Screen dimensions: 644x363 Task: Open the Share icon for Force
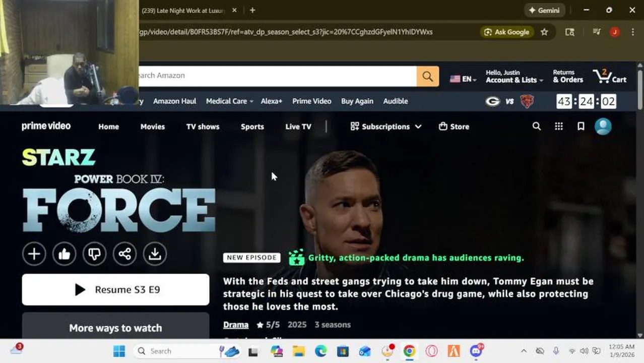(x=124, y=254)
